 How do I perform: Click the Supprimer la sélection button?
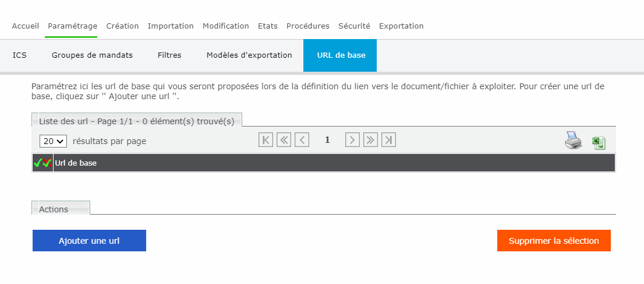(x=554, y=240)
